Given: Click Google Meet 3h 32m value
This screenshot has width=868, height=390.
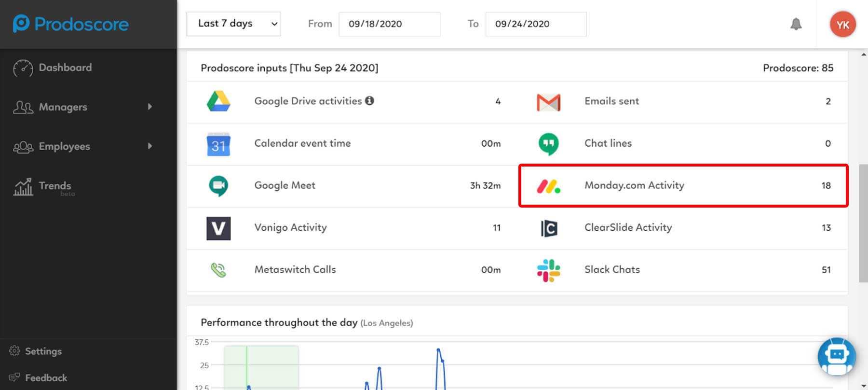Looking at the screenshot, I should (485, 185).
